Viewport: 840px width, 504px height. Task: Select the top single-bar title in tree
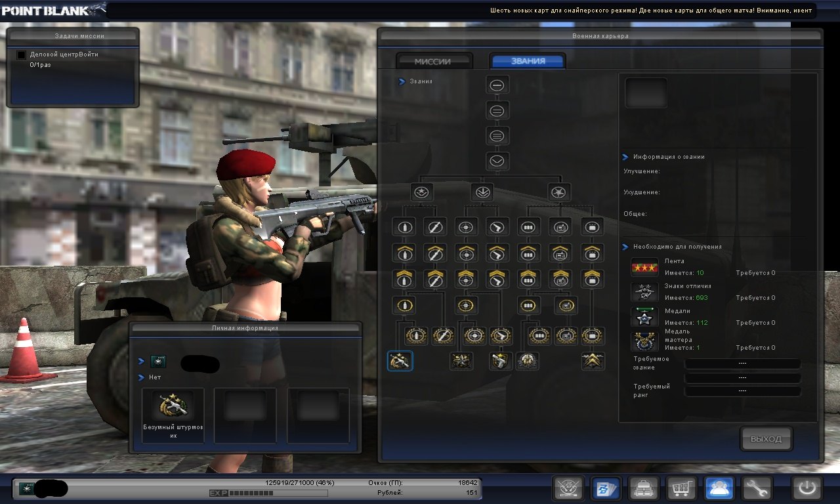coord(497,85)
